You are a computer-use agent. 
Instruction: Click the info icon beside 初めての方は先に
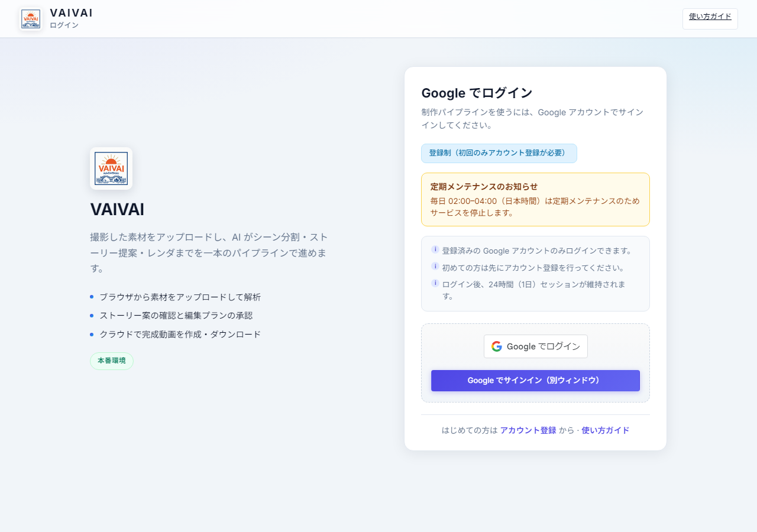435,266
